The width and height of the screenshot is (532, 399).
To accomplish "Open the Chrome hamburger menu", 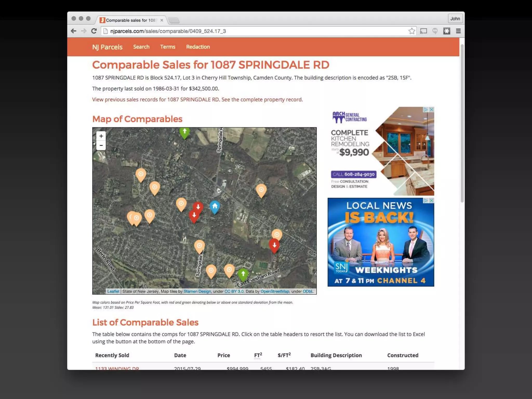I will click(458, 31).
